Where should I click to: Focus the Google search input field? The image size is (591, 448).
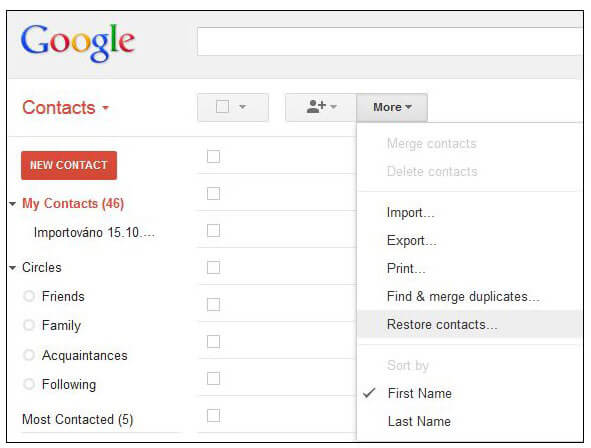390,41
